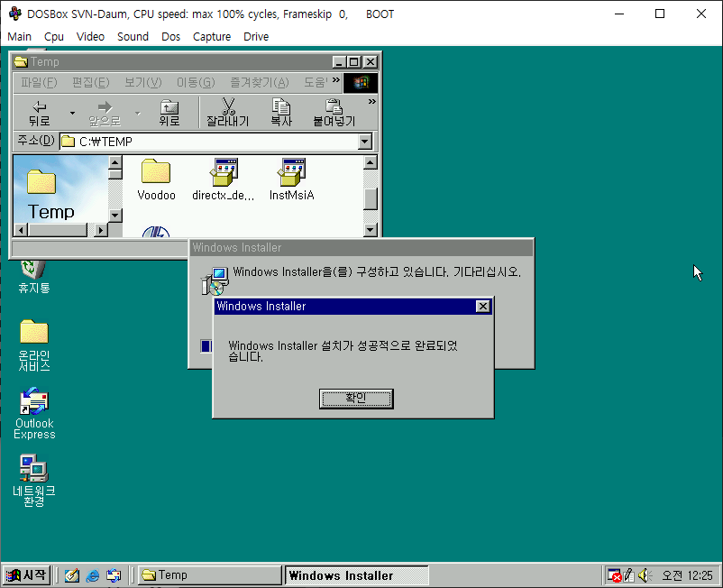Screen dimensions: 723x588
Task: Launch Outlook Express from quick launch
Action: [x=114, y=575]
